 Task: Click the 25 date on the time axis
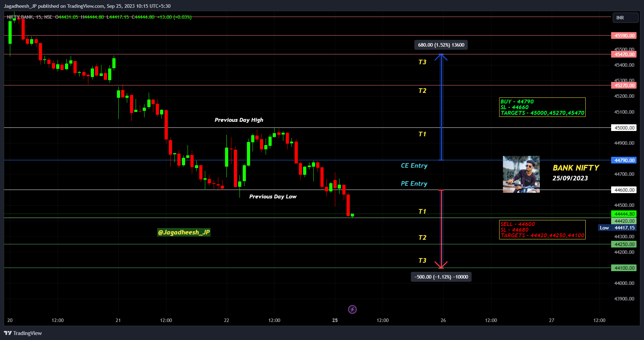[x=335, y=320]
